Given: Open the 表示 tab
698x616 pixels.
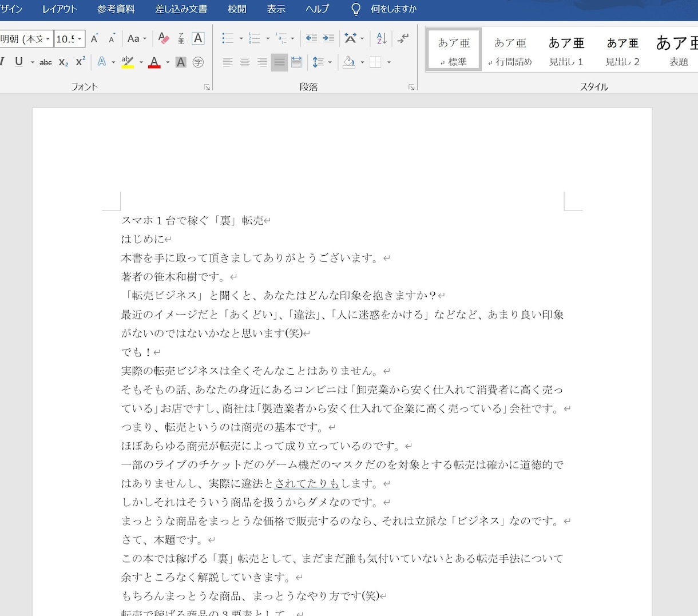Looking at the screenshot, I should (276, 9).
